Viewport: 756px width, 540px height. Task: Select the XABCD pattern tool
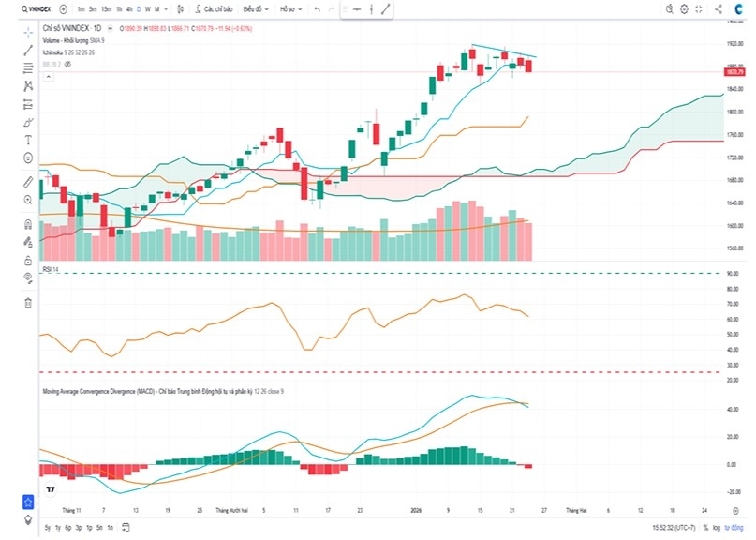[x=29, y=84]
